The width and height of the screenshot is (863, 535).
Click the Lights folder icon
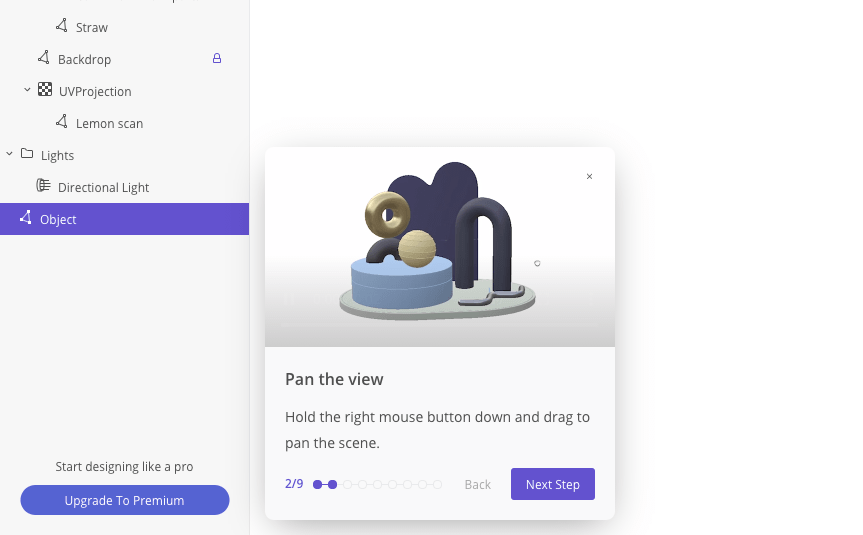(x=27, y=154)
